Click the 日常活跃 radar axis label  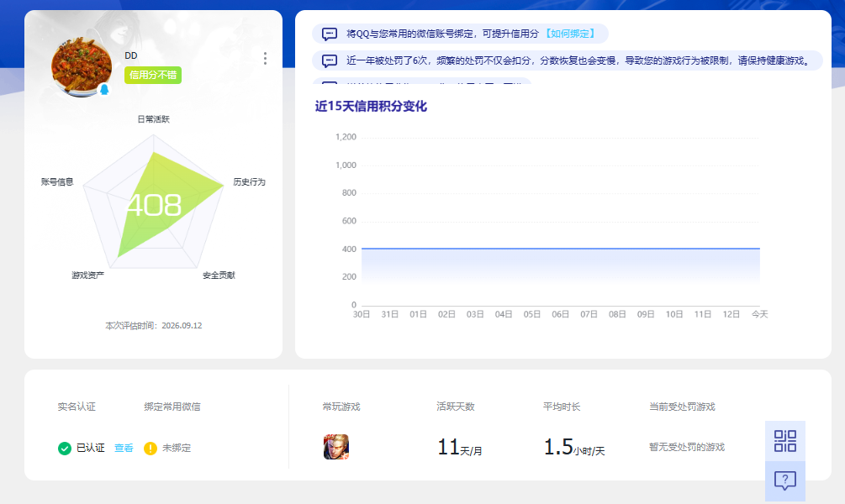[154, 119]
